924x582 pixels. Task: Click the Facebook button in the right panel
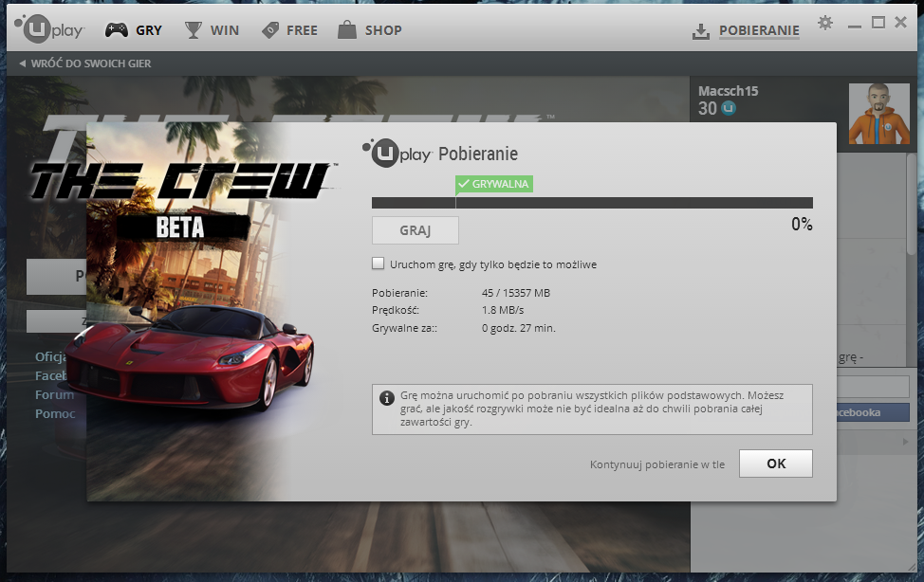coord(873,412)
